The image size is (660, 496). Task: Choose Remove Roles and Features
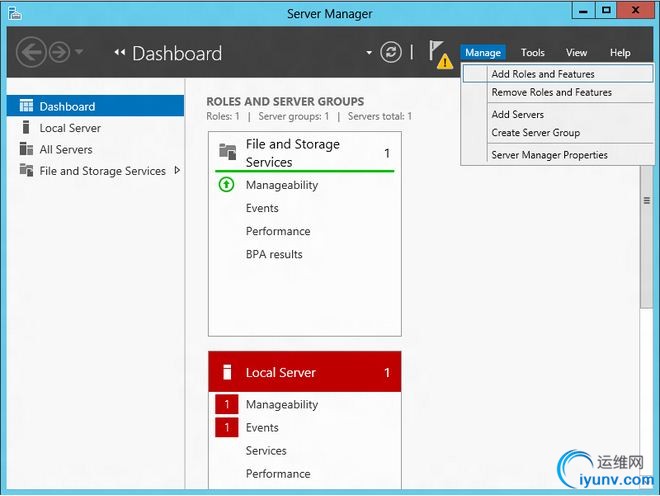[558, 92]
